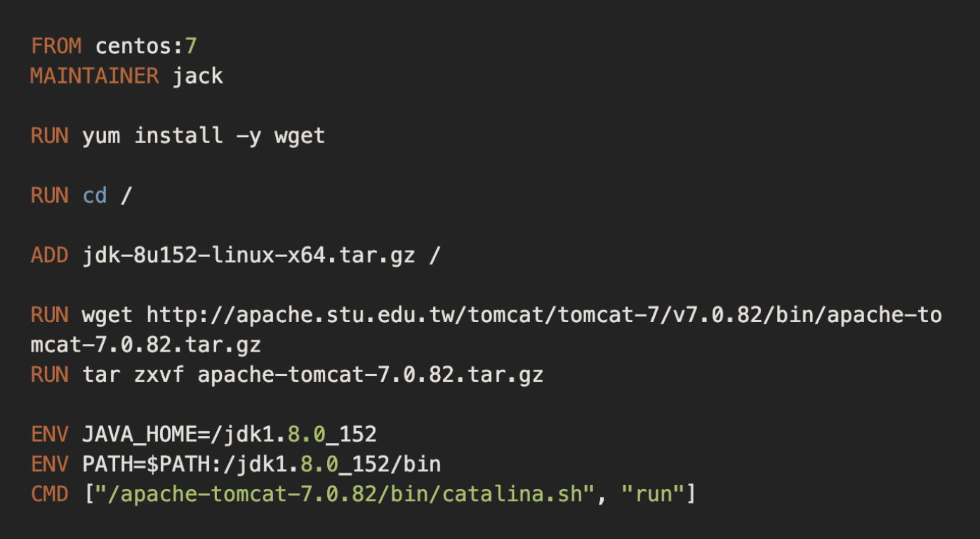Click the ADD keyword
The image size is (980, 539).
click(49, 255)
